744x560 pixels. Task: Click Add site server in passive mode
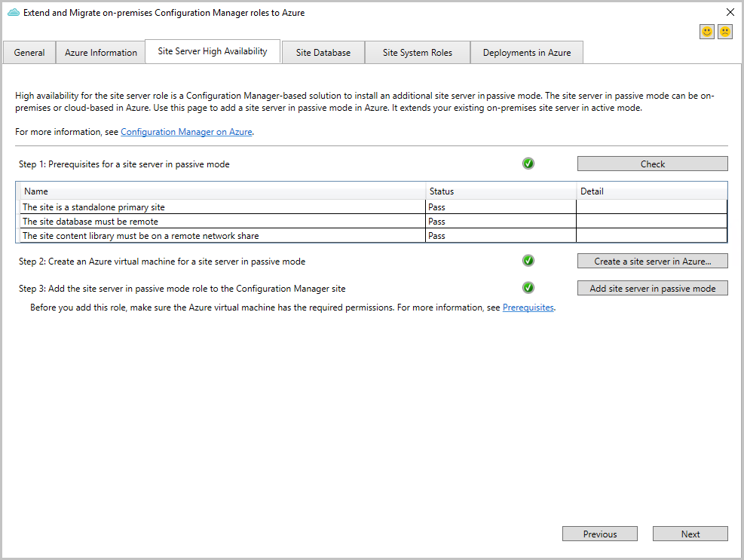653,288
